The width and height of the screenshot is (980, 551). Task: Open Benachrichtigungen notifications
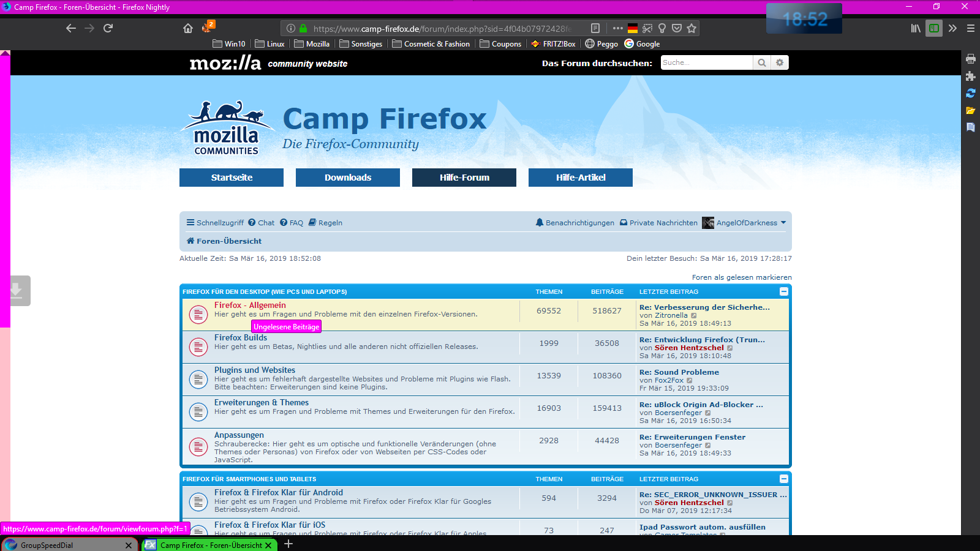[575, 223]
